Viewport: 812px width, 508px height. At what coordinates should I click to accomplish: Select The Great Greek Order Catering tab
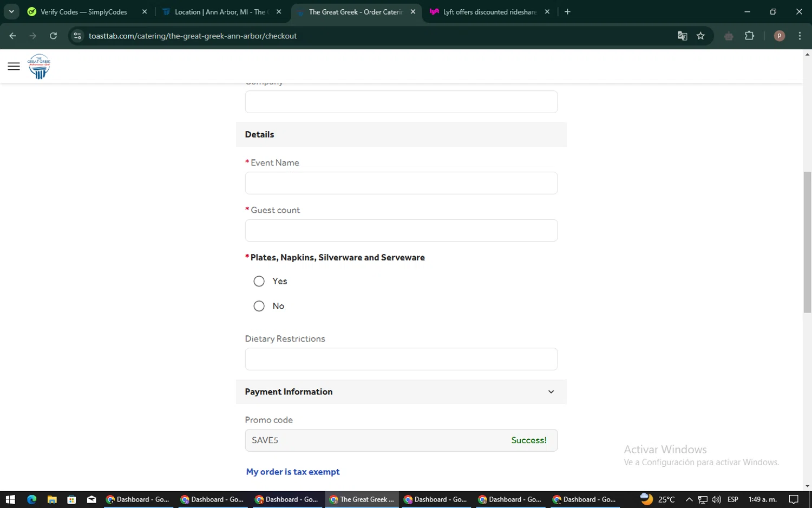[356, 12]
